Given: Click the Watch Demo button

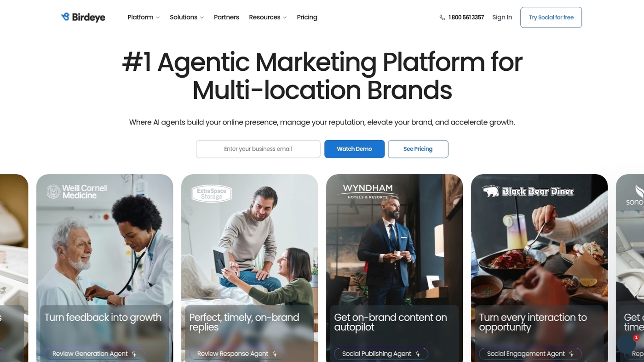Looking at the screenshot, I should coord(354,149).
